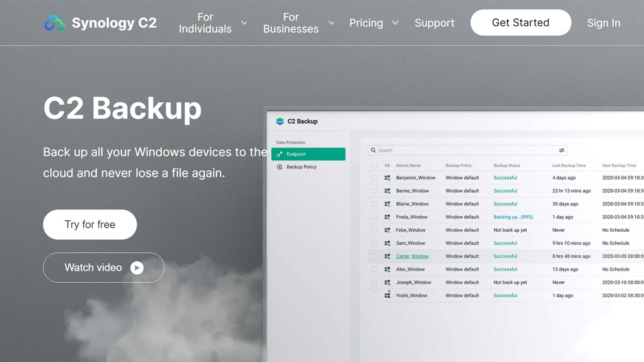Click the Windows OS icon for Benjamin_Window
The image size is (644, 362).
[387, 178]
